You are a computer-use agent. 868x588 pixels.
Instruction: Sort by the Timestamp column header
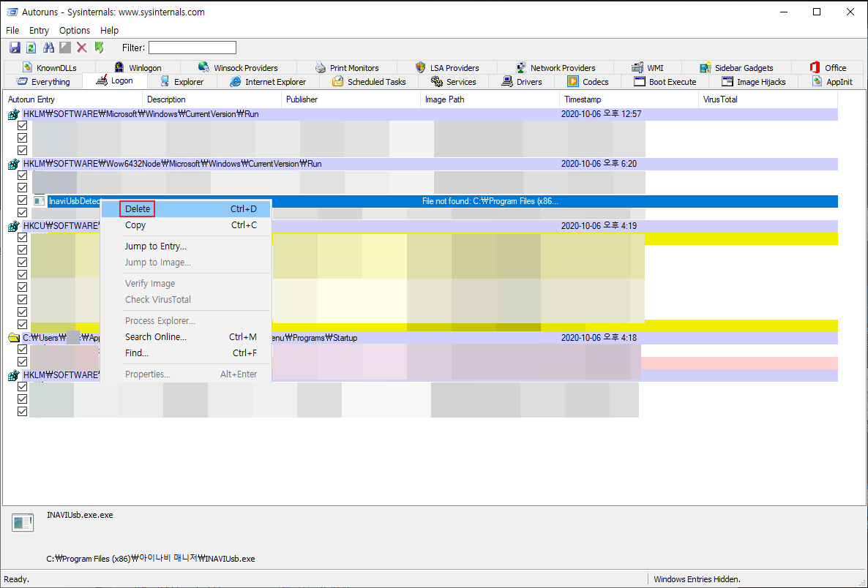pyautogui.click(x=629, y=99)
